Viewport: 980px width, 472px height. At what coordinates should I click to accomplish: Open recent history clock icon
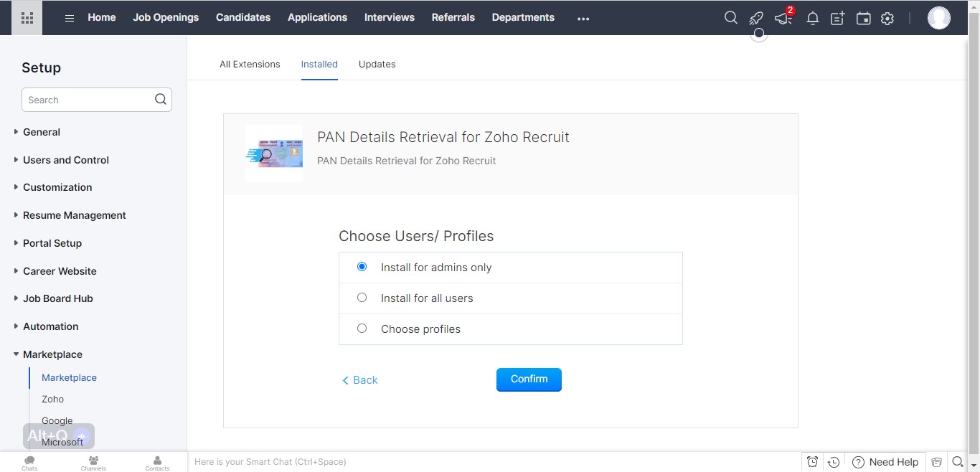pos(834,462)
